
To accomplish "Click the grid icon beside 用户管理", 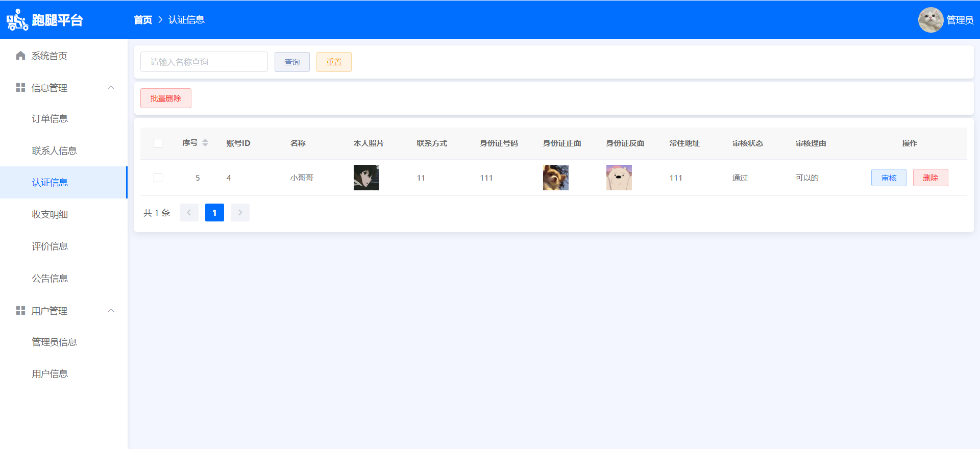I will tap(20, 311).
